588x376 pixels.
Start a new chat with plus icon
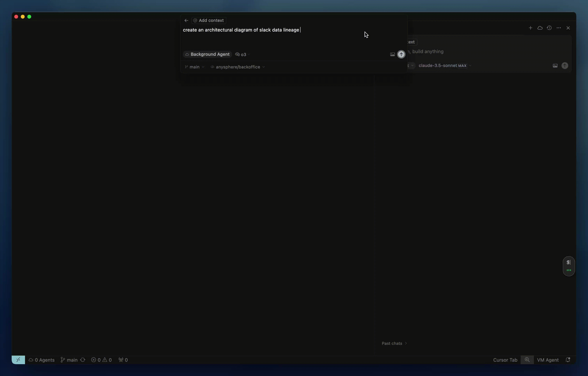click(x=530, y=28)
